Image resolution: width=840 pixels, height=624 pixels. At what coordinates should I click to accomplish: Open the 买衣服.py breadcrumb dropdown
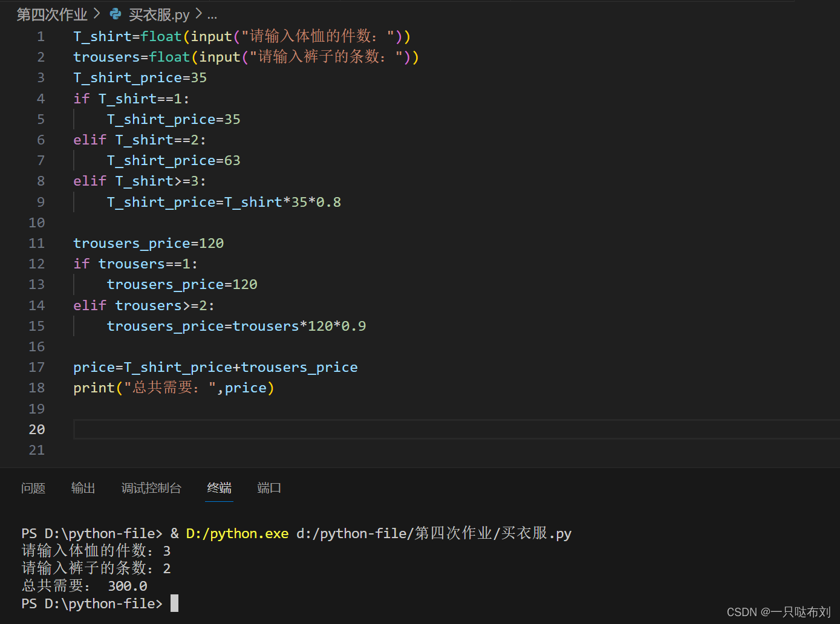click(x=158, y=13)
